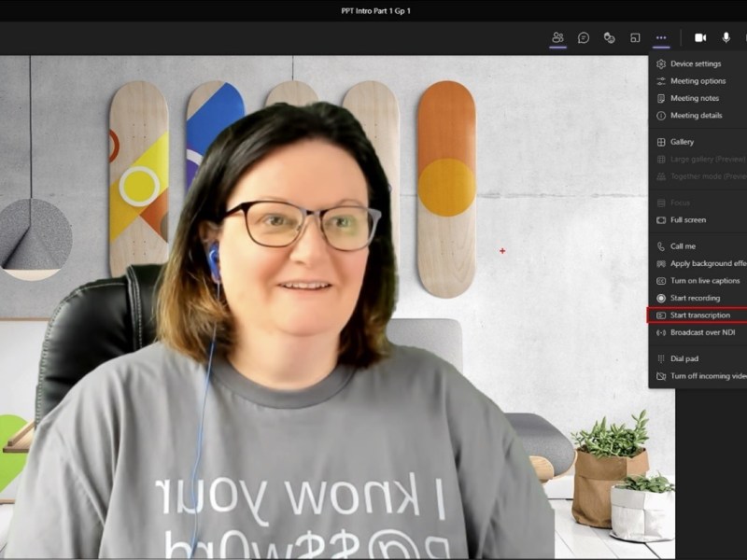The image size is (747, 560).
Task: Mute the microphone
Action: (726, 37)
